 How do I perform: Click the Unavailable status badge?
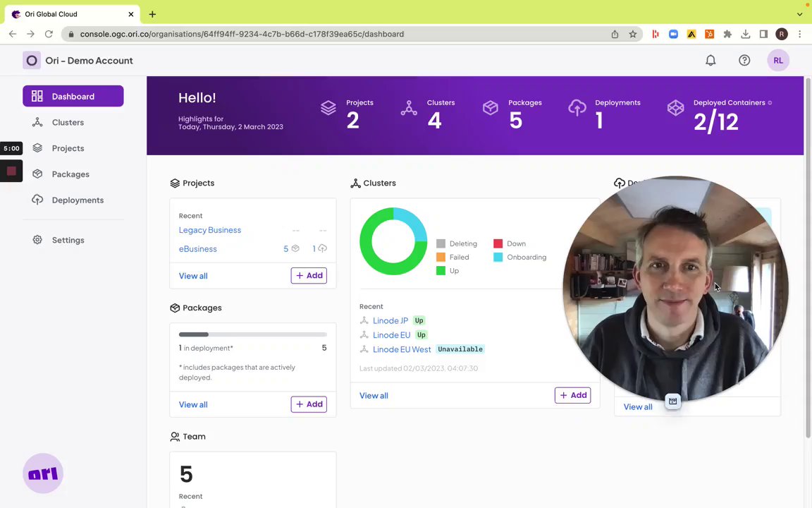(460, 349)
